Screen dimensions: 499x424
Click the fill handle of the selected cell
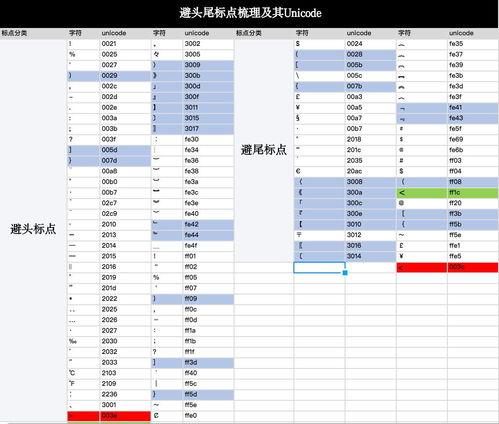click(345, 273)
